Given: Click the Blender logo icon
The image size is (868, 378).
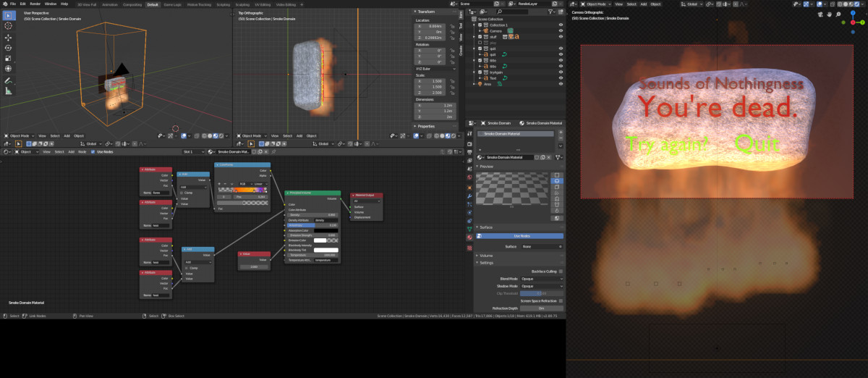Looking at the screenshot, I should [x=4, y=4].
